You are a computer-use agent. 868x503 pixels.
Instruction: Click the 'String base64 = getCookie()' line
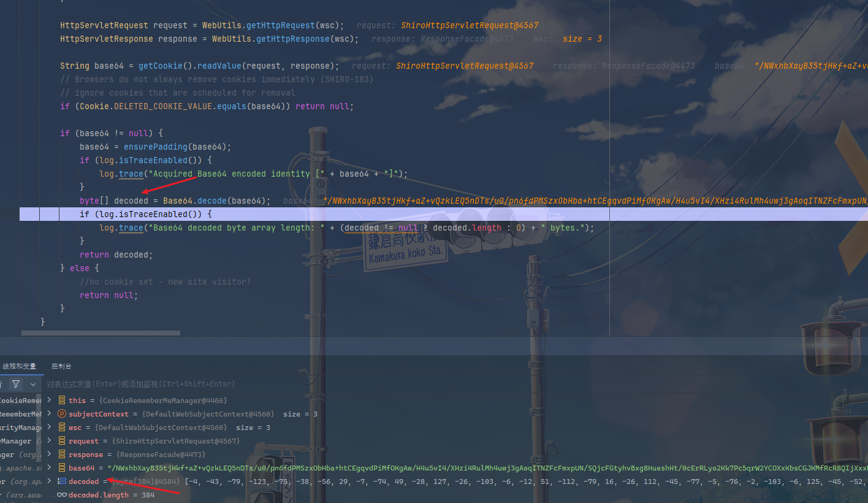(200, 66)
